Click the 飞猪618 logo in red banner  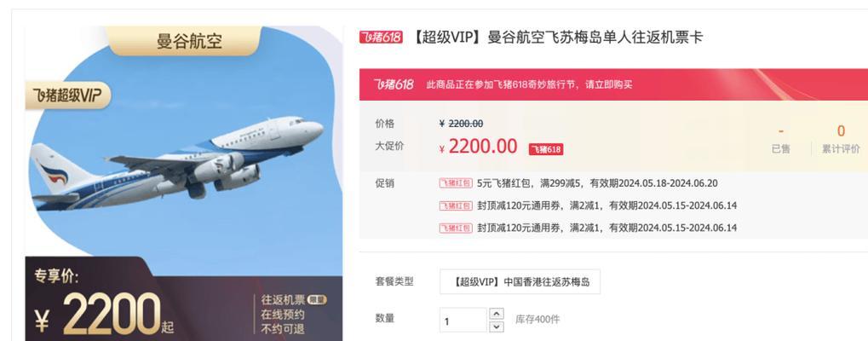(x=393, y=84)
